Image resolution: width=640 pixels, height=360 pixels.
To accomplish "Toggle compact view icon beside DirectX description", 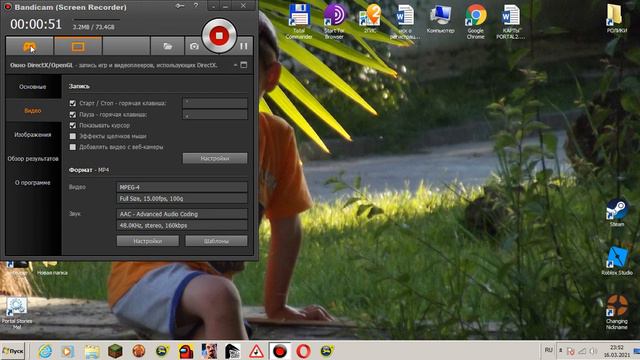I will pos(244,65).
